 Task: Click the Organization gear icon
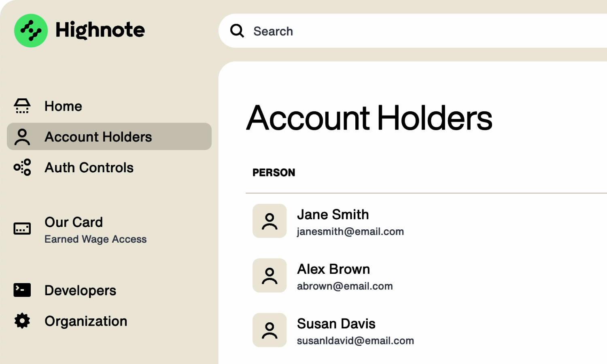22,321
